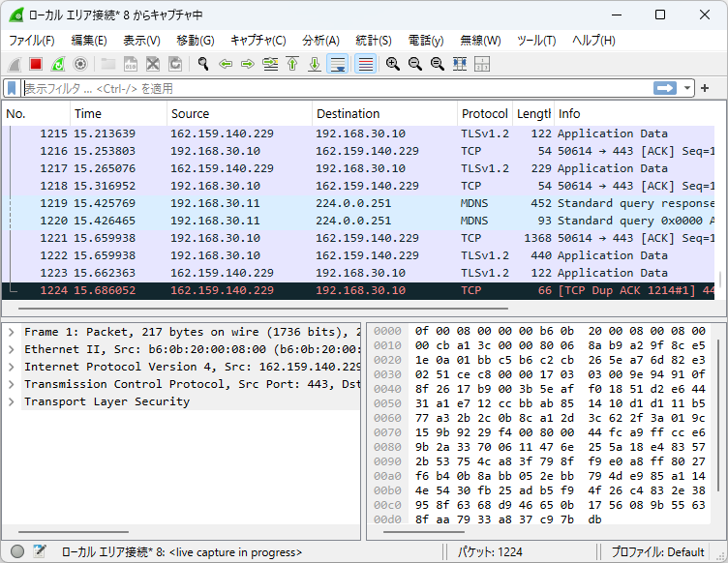Open the ファイル(F) menu

(32, 41)
